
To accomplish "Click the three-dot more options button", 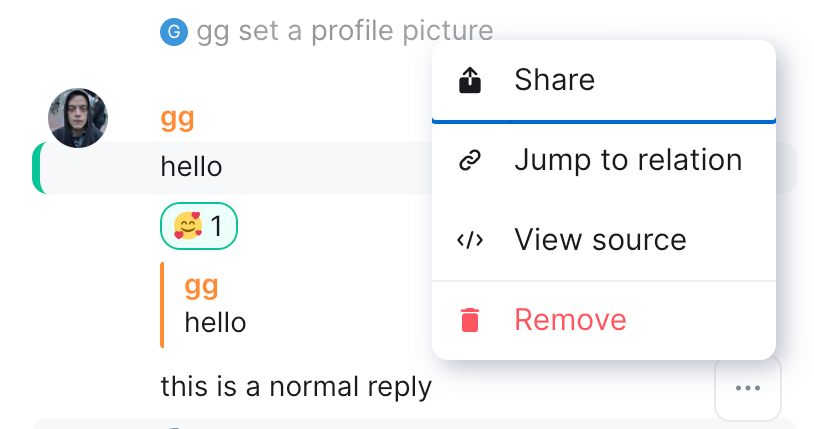I will (748, 388).
